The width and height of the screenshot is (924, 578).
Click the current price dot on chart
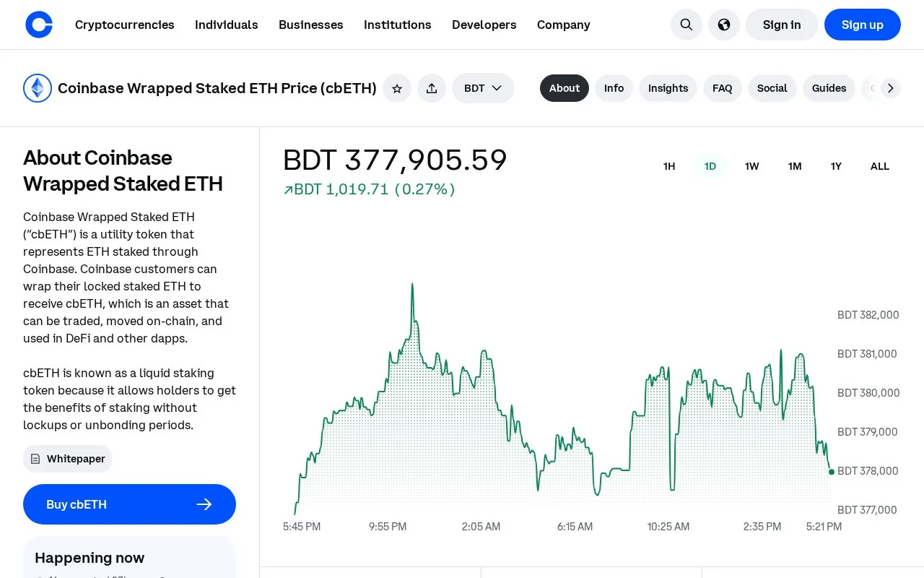pyautogui.click(x=832, y=472)
